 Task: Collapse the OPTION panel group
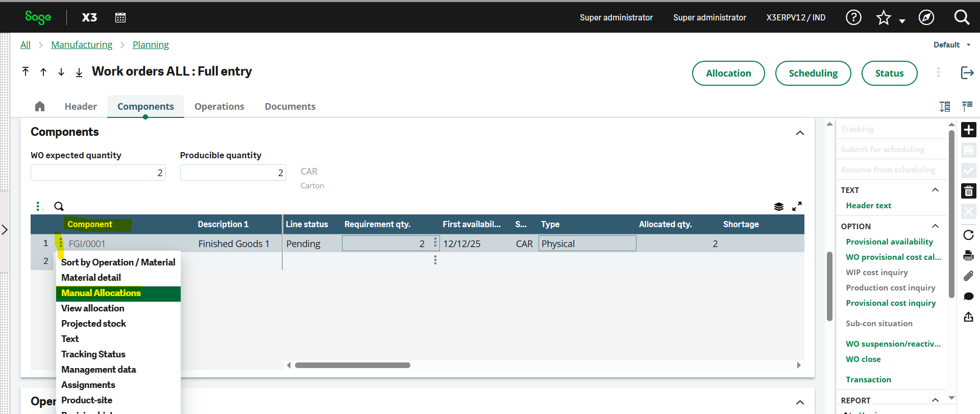coord(935,226)
